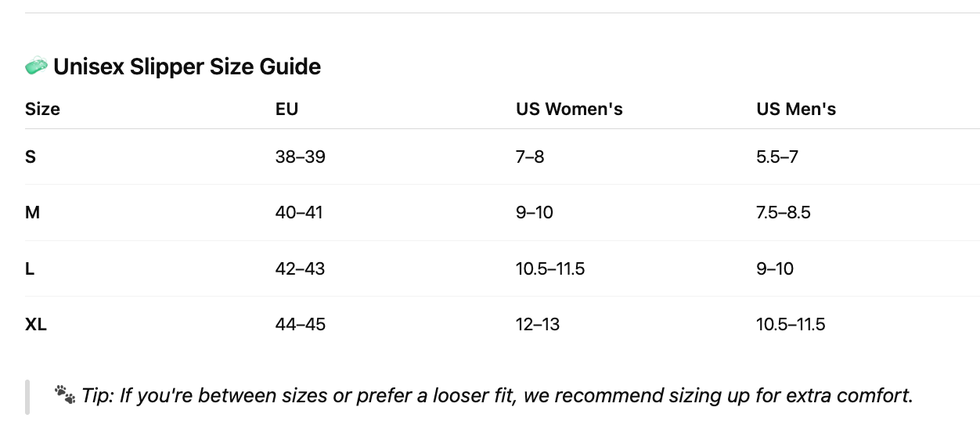Select the XL size row label
Image resolution: width=980 pixels, height=443 pixels.
(36, 324)
